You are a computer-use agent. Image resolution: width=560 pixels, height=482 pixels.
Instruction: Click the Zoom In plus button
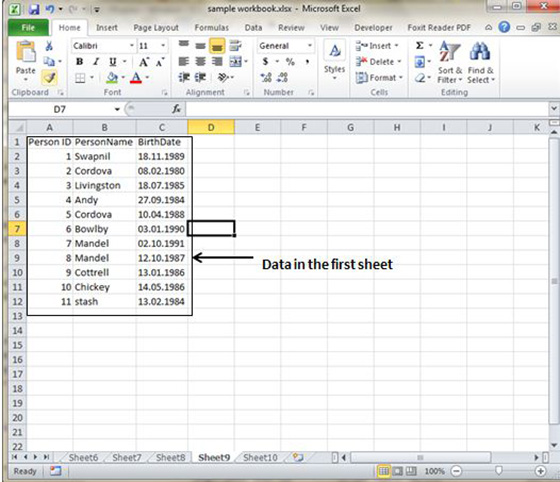(x=540, y=471)
